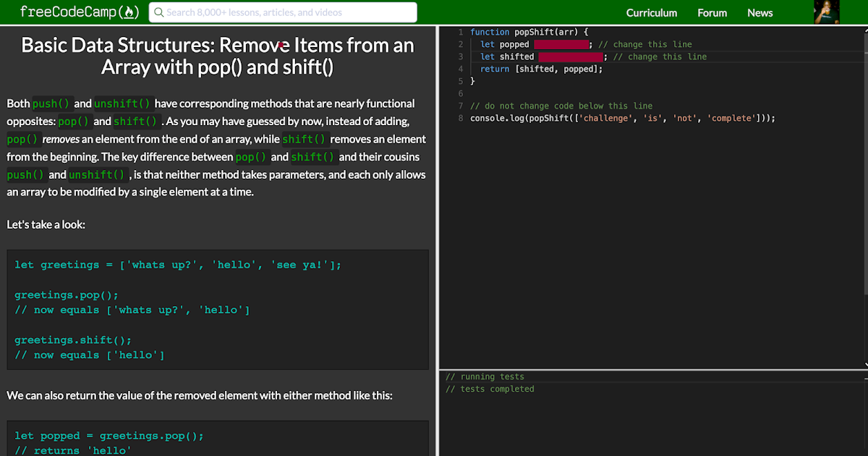The width and height of the screenshot is (868, 456).
Task: Click the challenge title heading
Action: [x=218, y=56]
